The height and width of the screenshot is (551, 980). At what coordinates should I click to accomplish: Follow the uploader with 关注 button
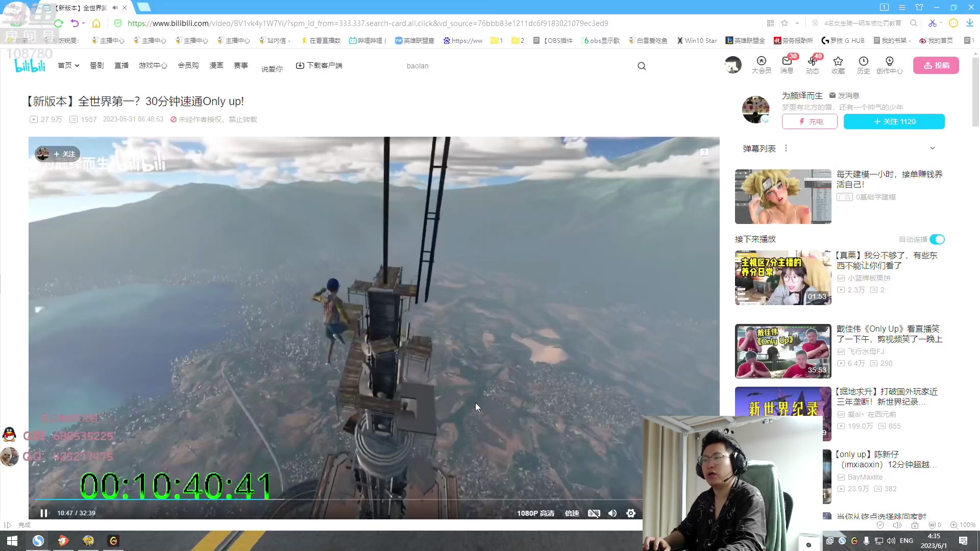pos(894,121)
